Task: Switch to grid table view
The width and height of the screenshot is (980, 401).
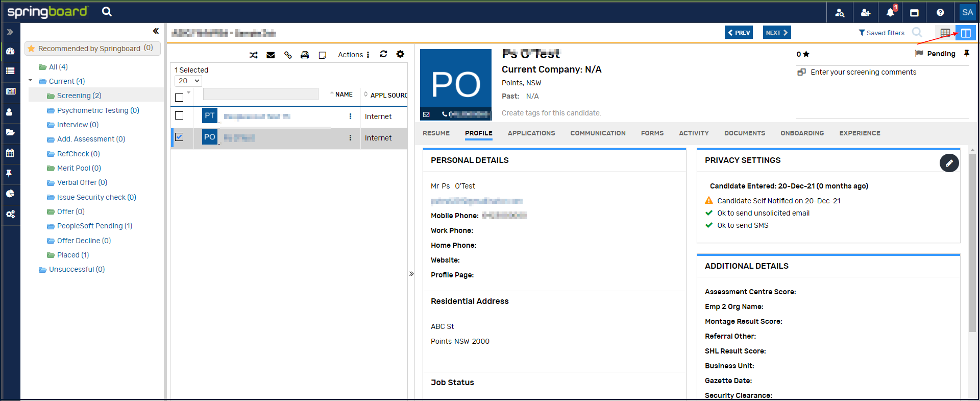Action: [945, 33]
